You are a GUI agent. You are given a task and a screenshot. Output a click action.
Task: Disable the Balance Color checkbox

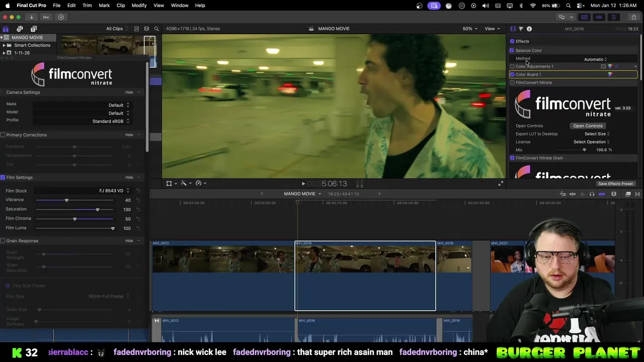[x=512, y=50]
